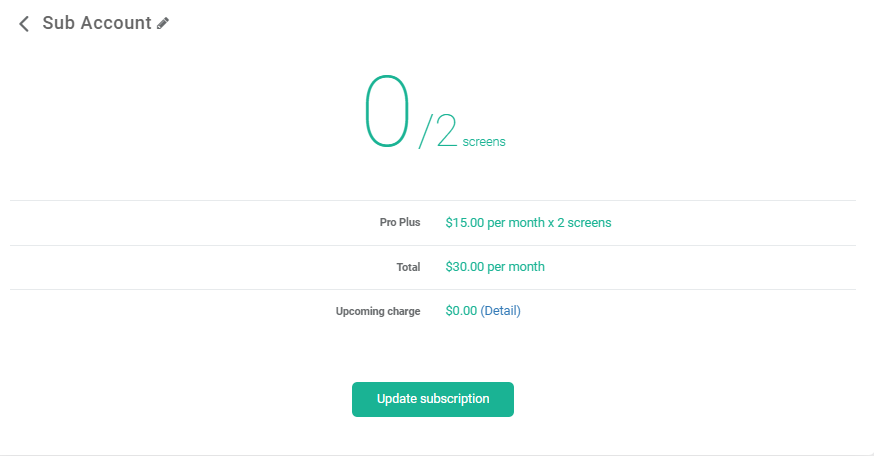Image resolution: width=874 pixels, height=456 pixels.
Task: Click the slash in the screens counter
Action: (426, 132)
